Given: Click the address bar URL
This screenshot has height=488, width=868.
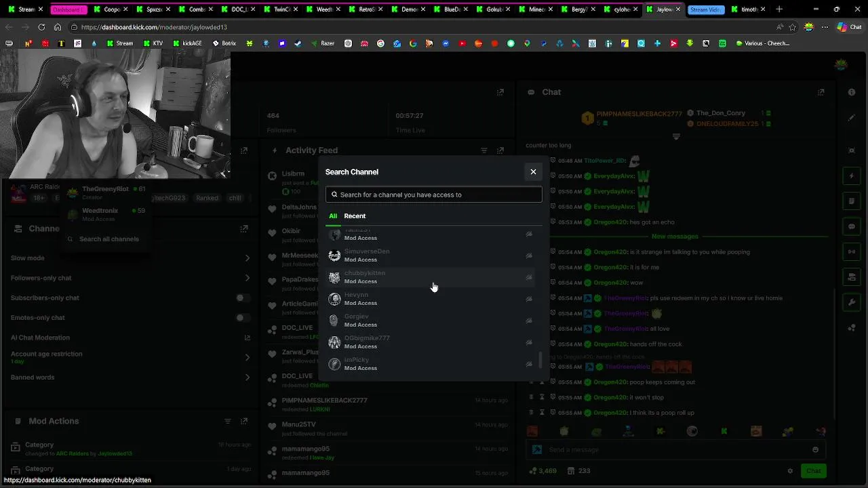Looking at the screenshot, I should [x=154, y=27].
